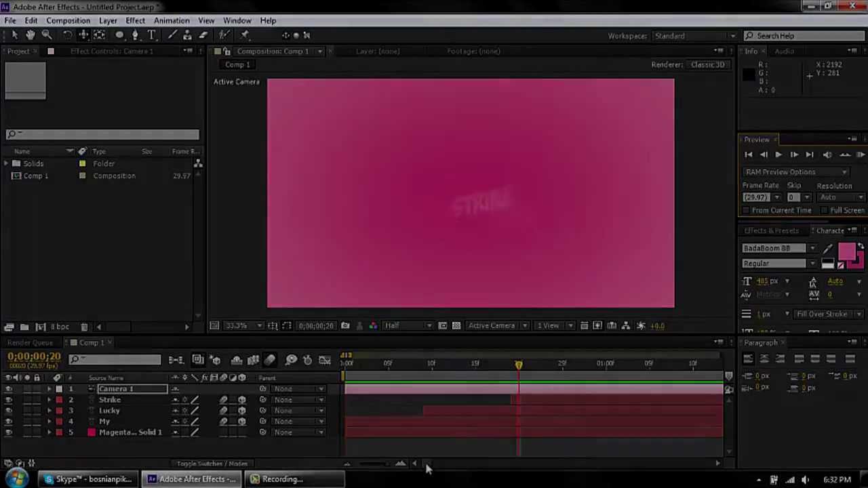Switch to the Render Queue tab
The height and width of the screenshot is (488, 868).
coord(30,343)
